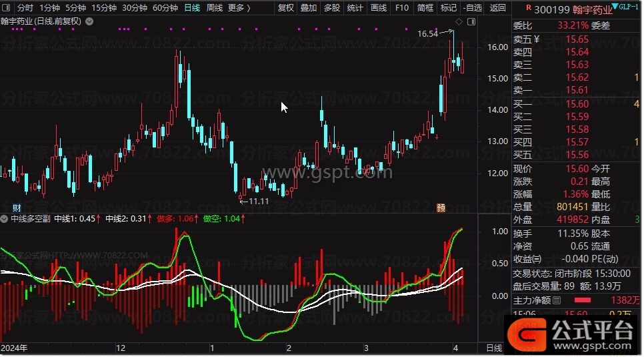
Task: Click the 2024年 label on time axis
Action: coord(15,348)
